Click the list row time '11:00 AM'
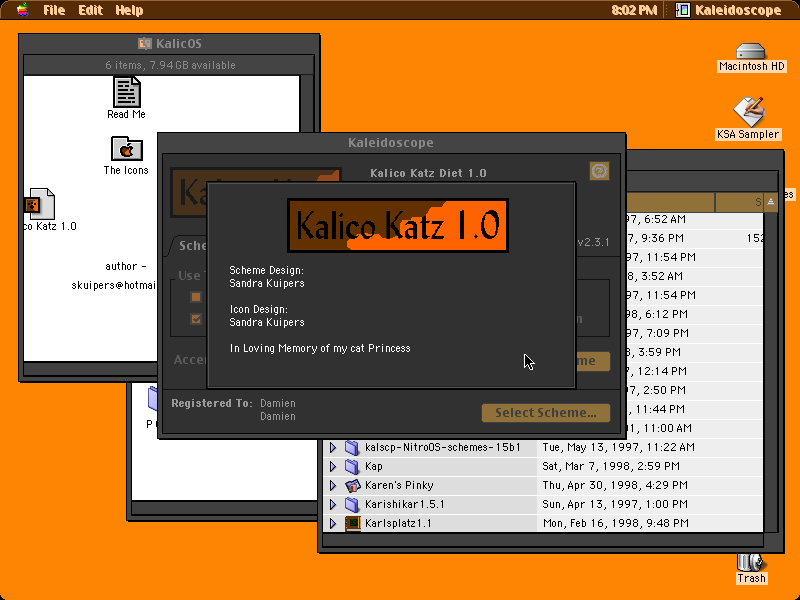The width and height of the screenshot is (800, 600). click(666, 428)
